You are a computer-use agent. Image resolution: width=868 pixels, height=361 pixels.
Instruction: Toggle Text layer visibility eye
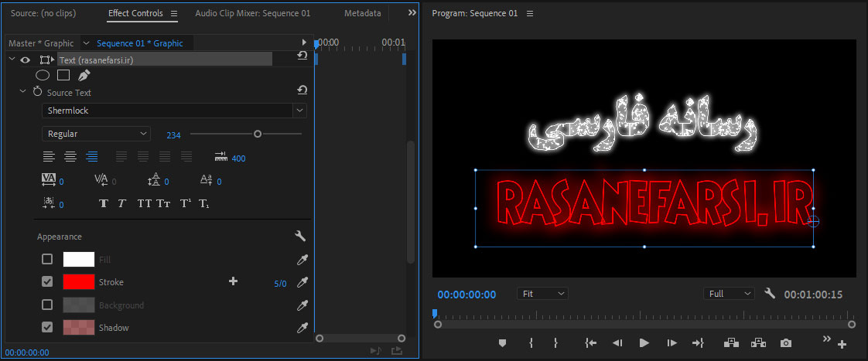[26, 60]
